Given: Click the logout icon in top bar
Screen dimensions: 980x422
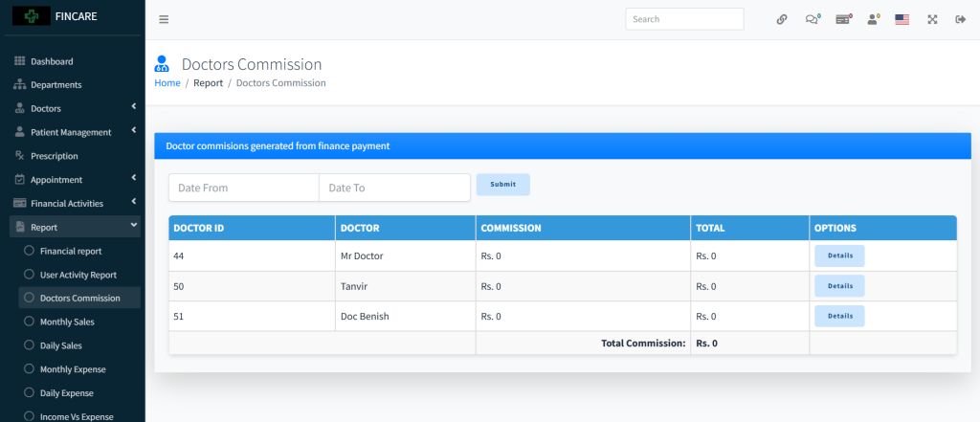Looking at the screenshot, I should (x=960, y=19).
